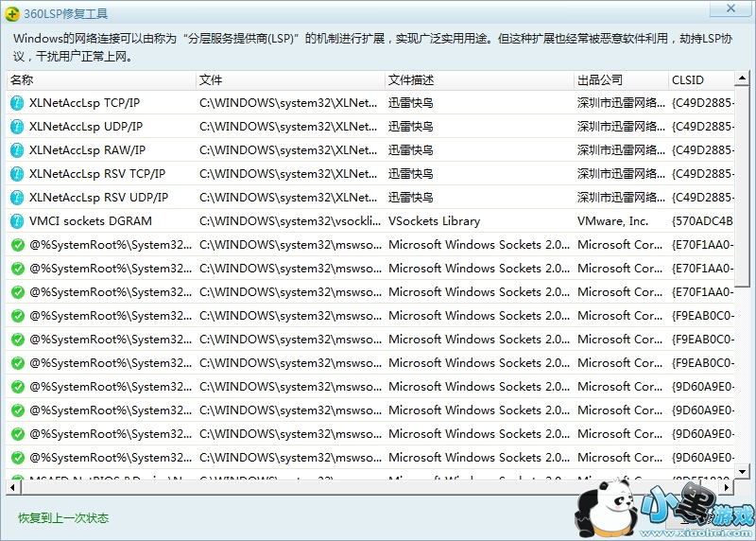Click the horizontal scrollbar left arrow

(x=12, y=487)
